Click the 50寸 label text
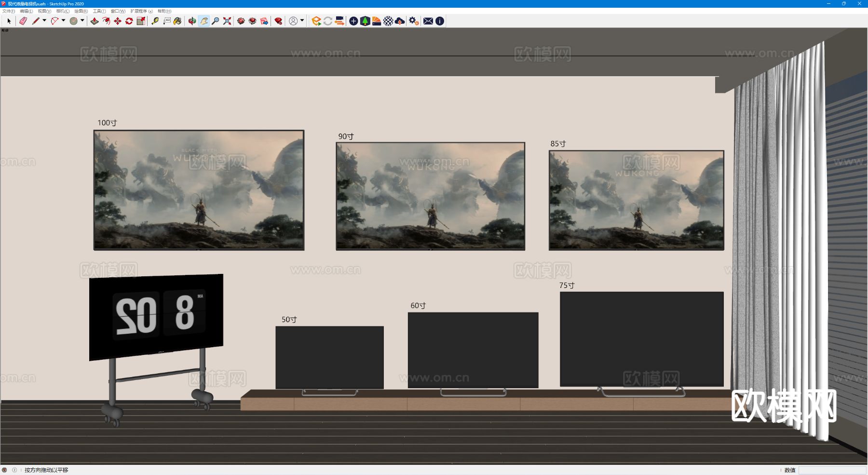Viewport: 868px width, 475px height. [289, 320]
